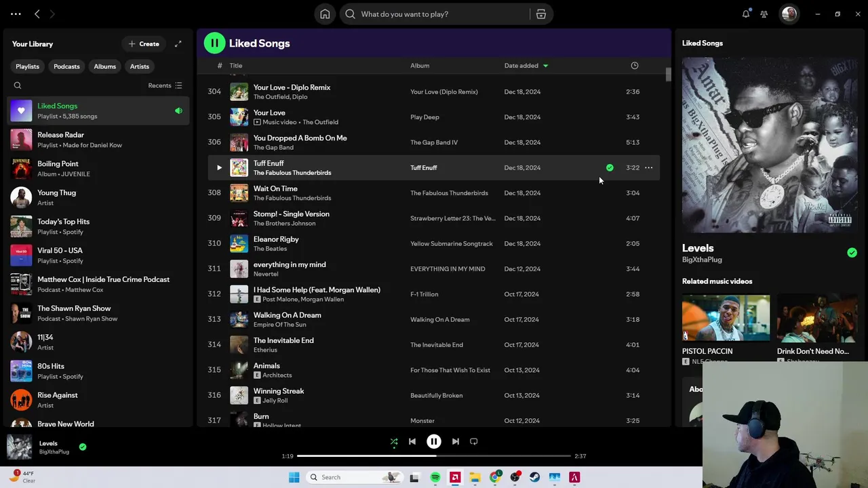
Task: Select the Winning Streak track title
Action: [279, 391]
